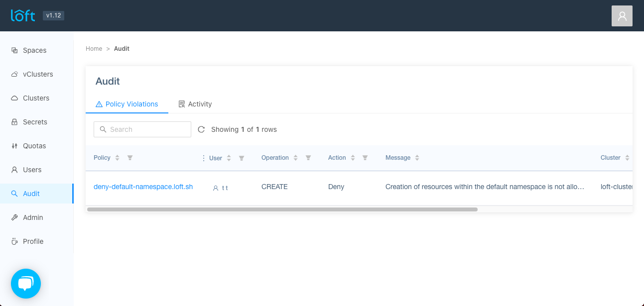644x306 pixels.
Task: Navigate to Quotas in sidebar
Action: [34, 146]
